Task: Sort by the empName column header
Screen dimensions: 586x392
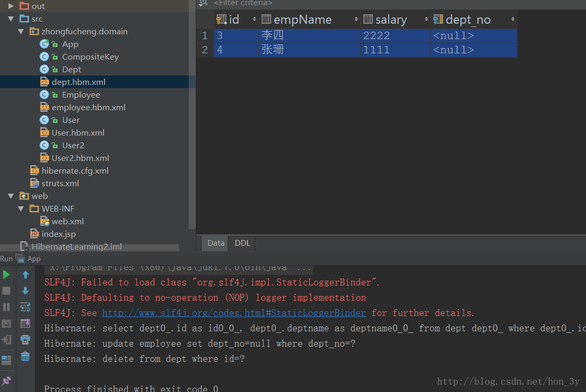Action: (310, 20)
